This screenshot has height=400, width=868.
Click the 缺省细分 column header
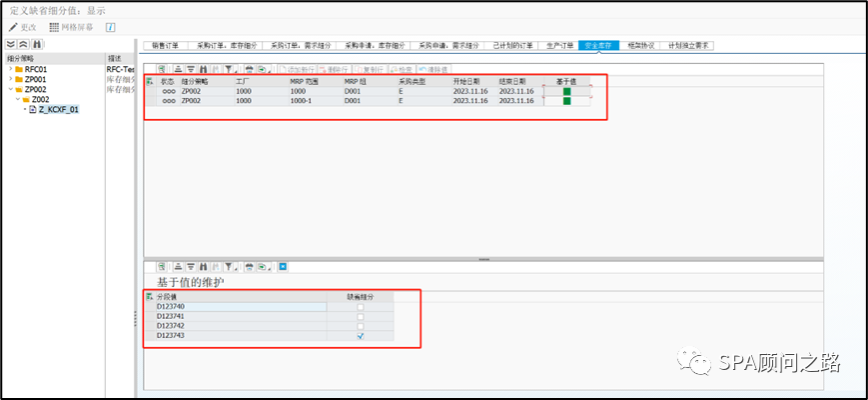361,297
